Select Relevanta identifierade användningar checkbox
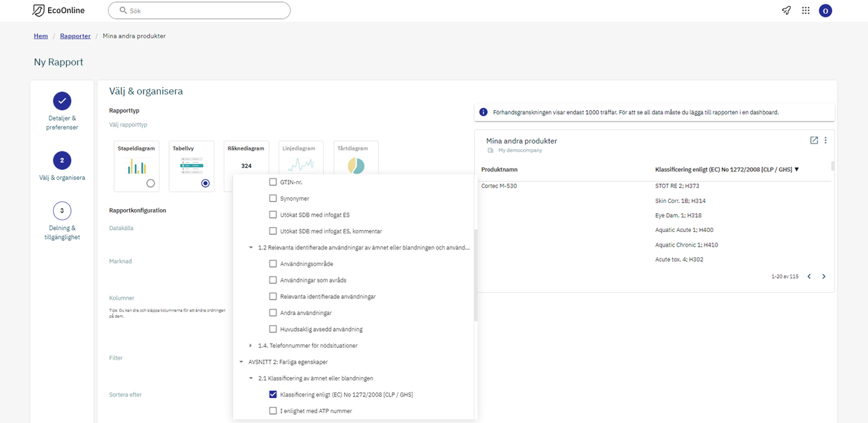This screenshot has width=868, height=423. tap(273, 297)
